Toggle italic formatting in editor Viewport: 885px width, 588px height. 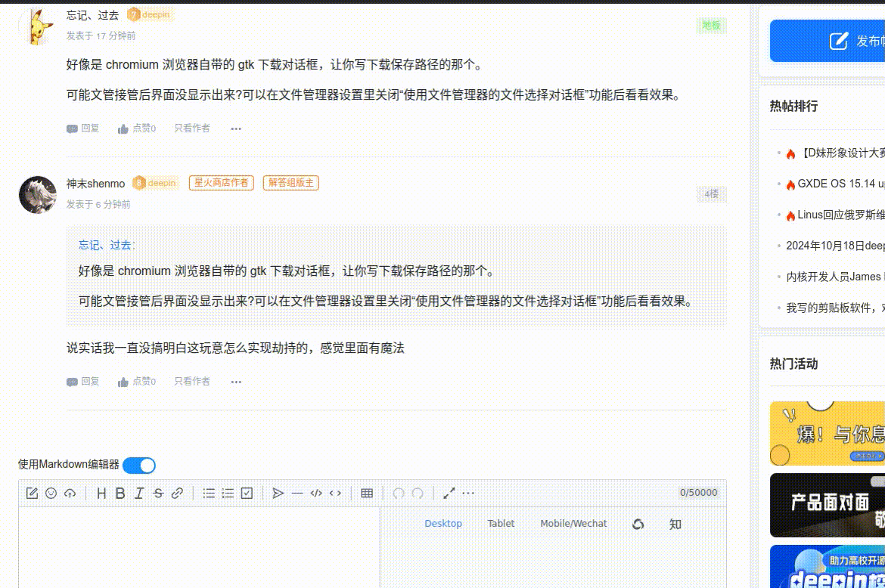pyautogui.click(x=139, y=494)
